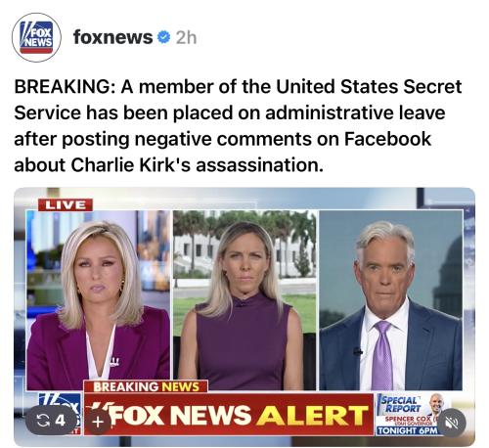Click the Spencer Cox promo text

point(409,419)
